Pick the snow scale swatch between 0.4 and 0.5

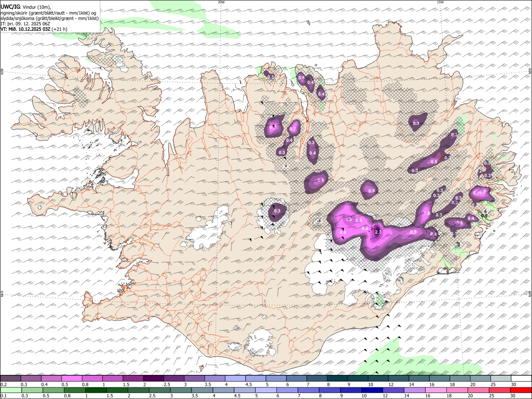click(x=51, y=378)
